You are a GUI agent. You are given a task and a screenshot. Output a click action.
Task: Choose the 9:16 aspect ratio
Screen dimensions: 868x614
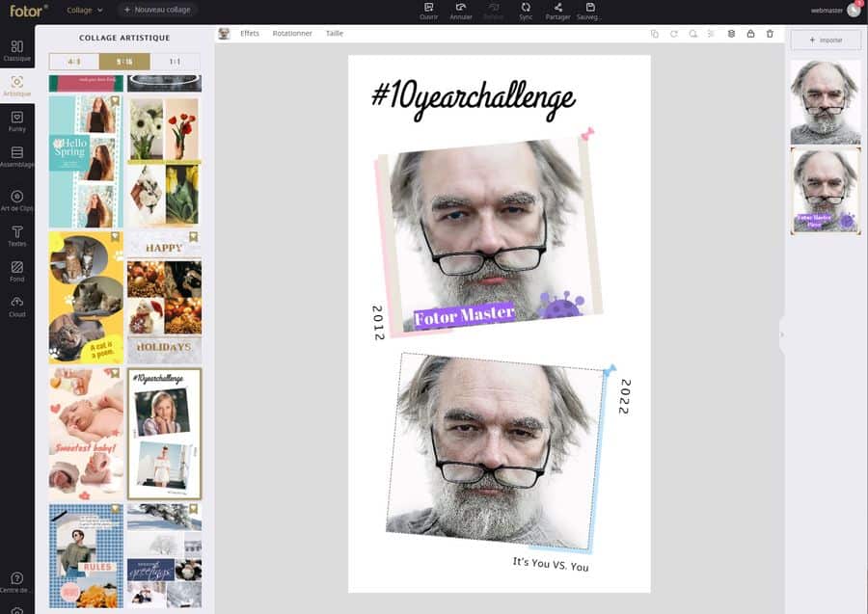124,62
